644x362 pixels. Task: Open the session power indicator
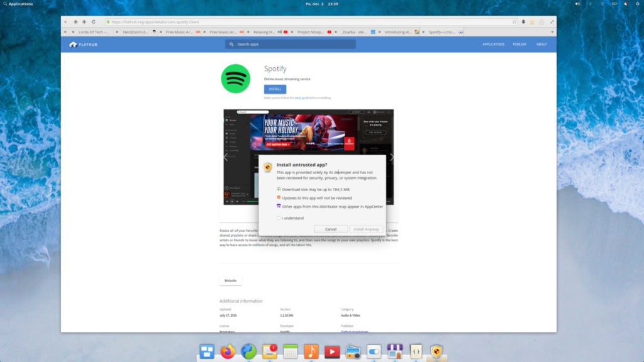pos(638,4)
